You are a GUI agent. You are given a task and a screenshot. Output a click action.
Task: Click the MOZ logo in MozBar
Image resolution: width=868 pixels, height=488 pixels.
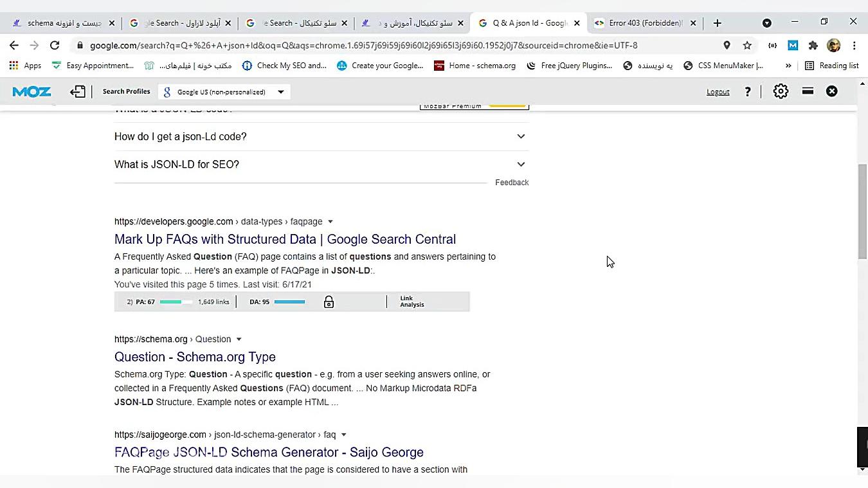coord(32,92)
